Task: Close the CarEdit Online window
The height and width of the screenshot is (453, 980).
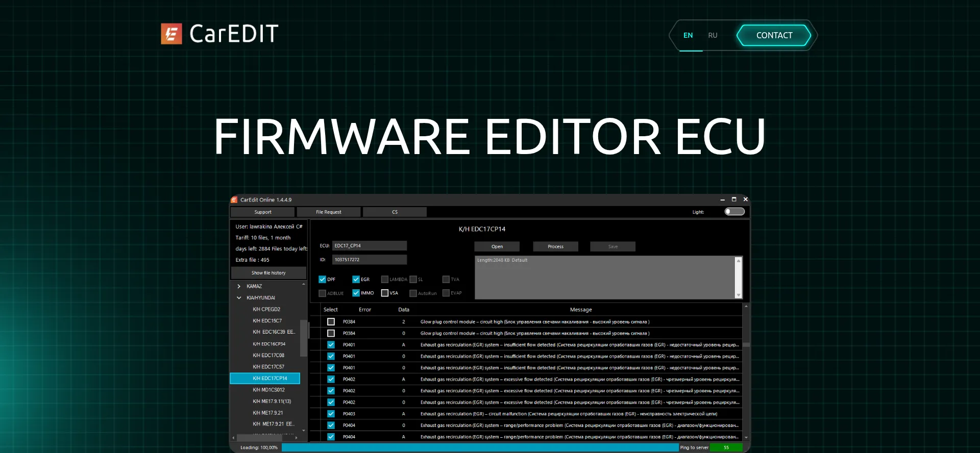Action: (746, 199)
